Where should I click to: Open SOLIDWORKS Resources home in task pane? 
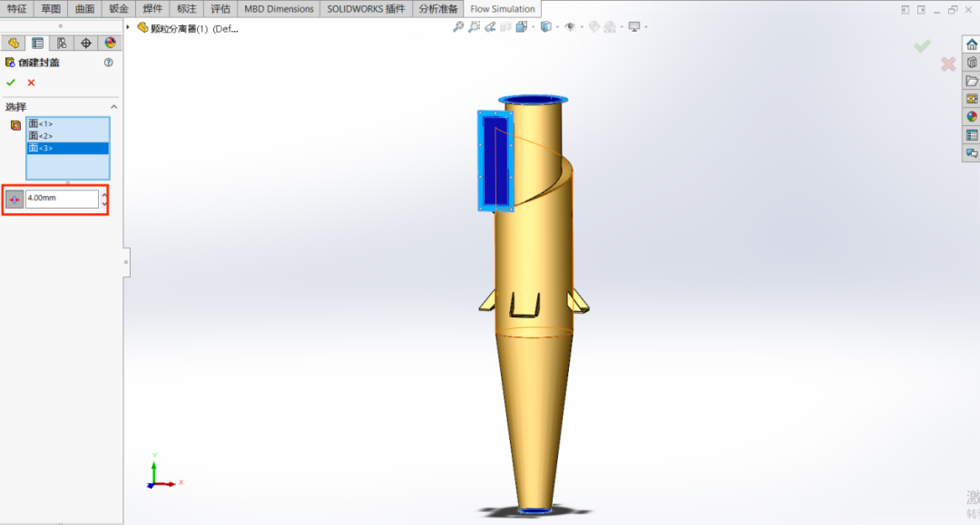971,44
